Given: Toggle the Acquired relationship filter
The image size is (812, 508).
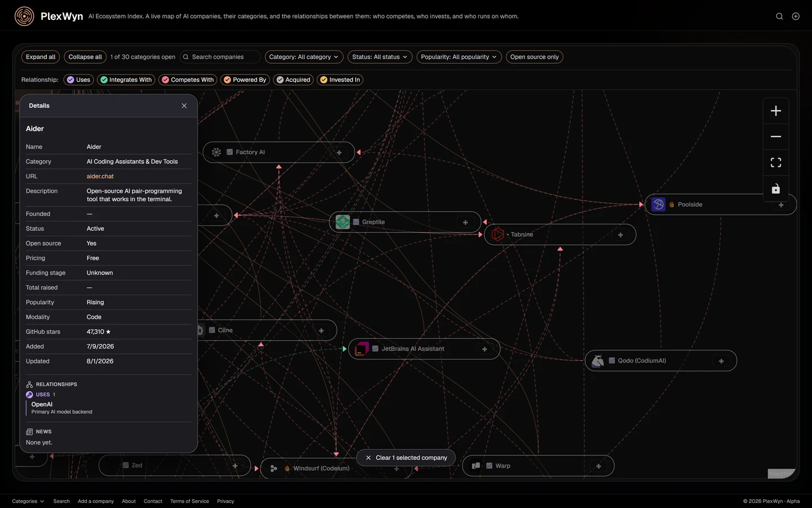Looking at the screenshot, I should click(293, 80).
